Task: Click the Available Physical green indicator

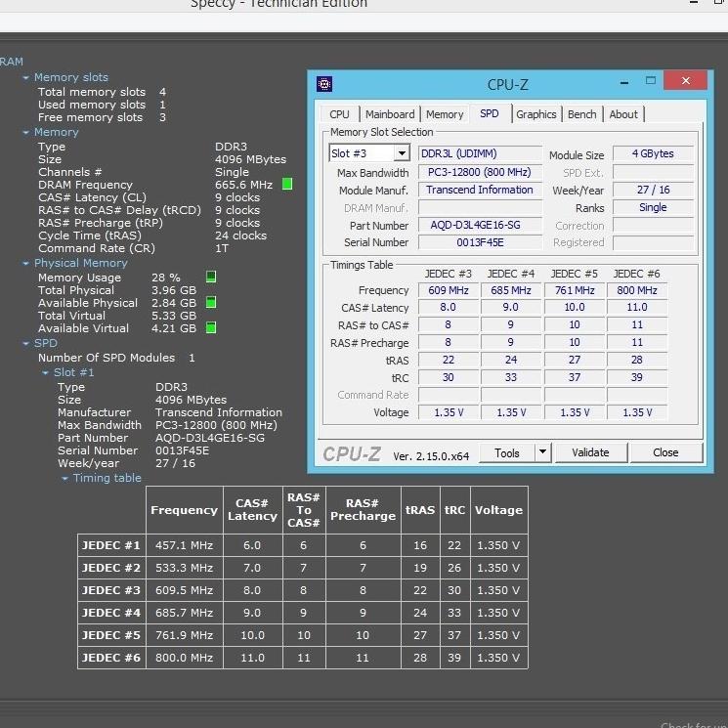Action: [x=211, y=303]
